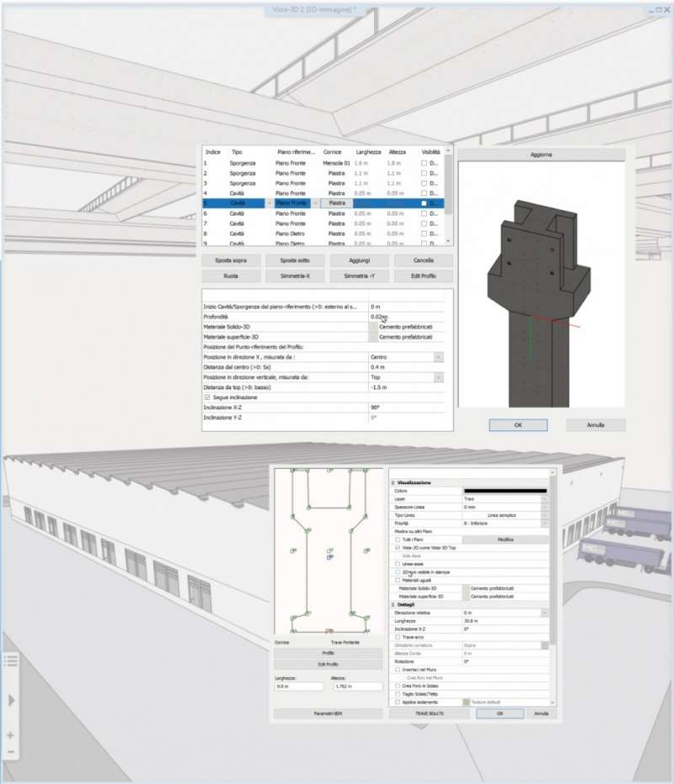
Task: Click the Dettagli section icon
Action: 393,604
